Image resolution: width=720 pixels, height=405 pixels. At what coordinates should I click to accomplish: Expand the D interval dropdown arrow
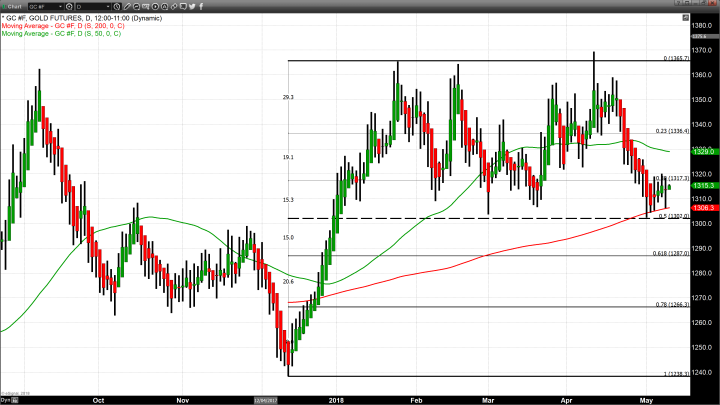[108, 6]
